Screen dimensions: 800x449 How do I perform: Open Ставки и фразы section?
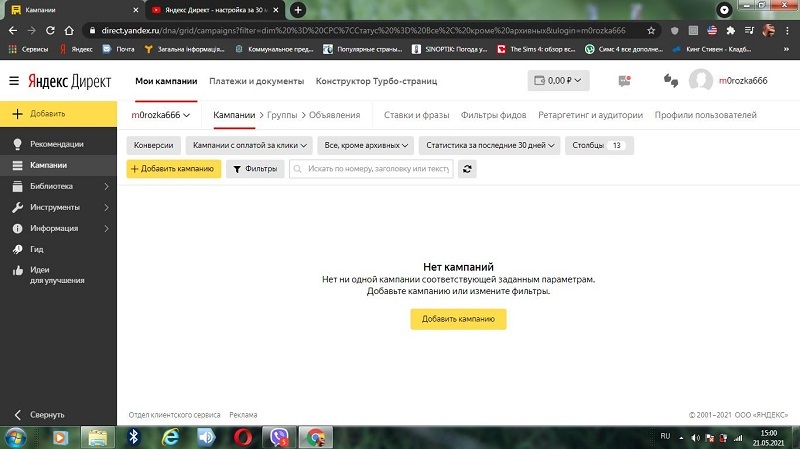pos(416,115)
